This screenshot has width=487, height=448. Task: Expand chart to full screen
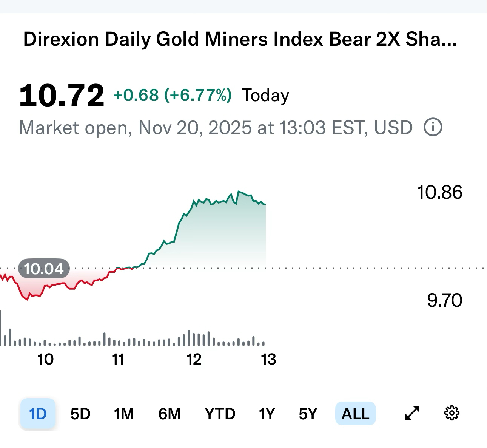pos(412,413)
